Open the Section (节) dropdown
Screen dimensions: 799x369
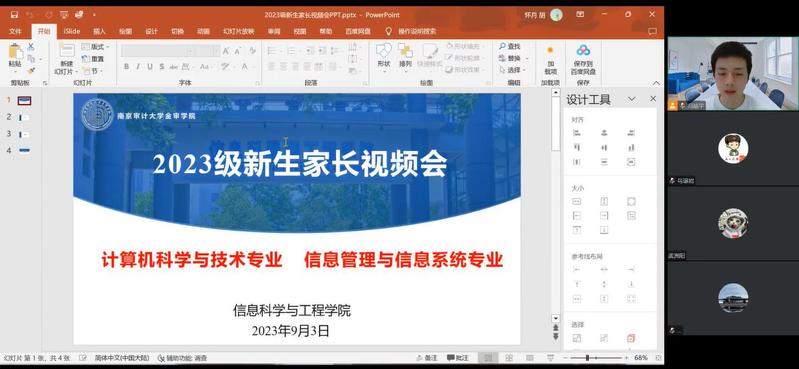click(93, 71)
